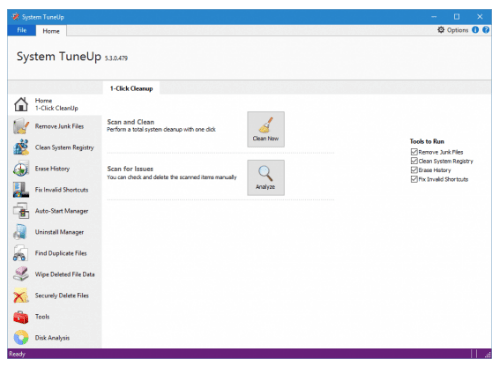
Task: Click the Erase History clock icon
Action: tap(21, 168)
